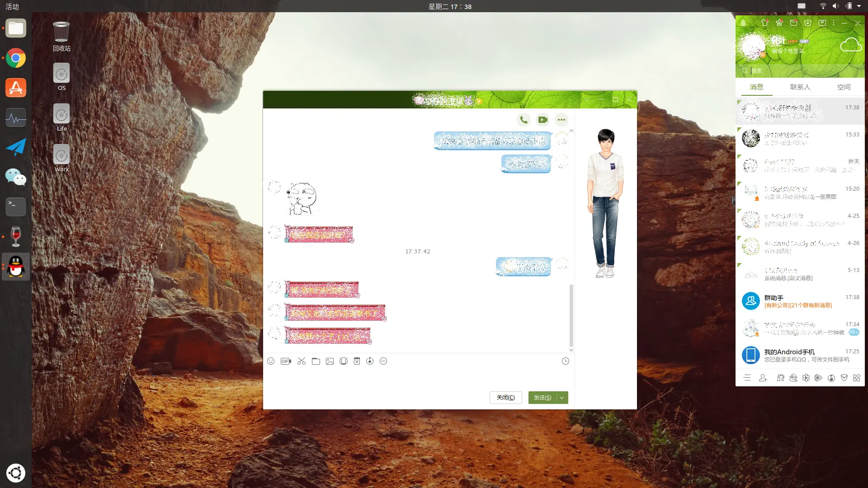The height and width of the screenshot is (488, 868).
Task: Open the music share icon
Action: point(370,361)
